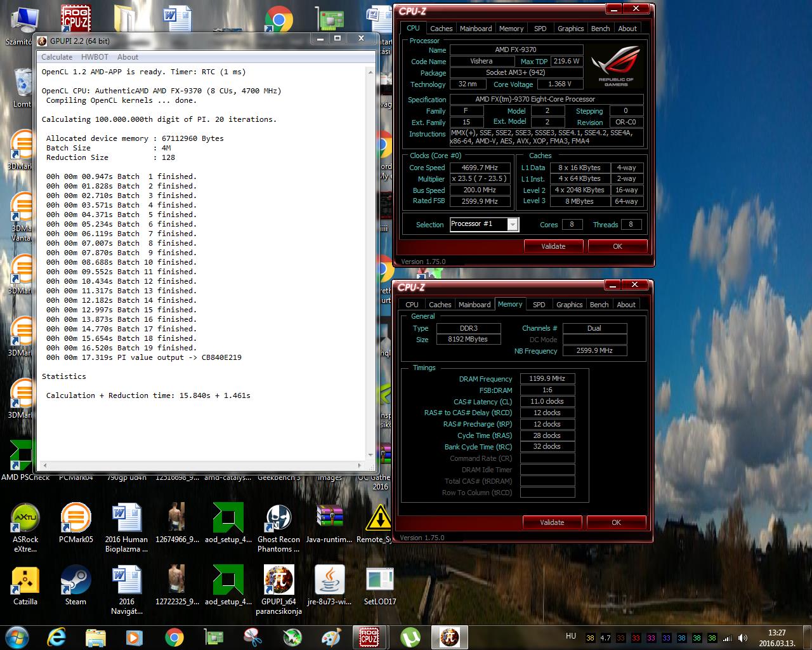Select the Ghost Recon Phantoms desktop shortcut
This screenshot has height=650, width=812.
pos(278,527)
